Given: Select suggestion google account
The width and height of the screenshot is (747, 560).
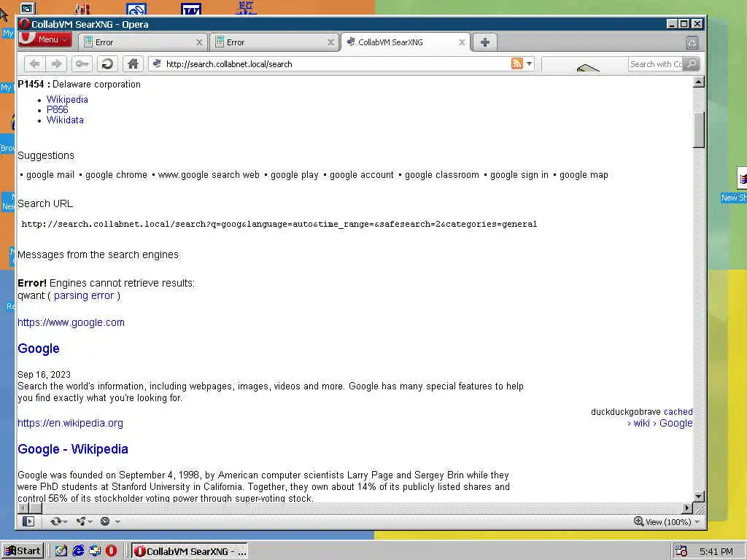Looking at the screenshot, I should click(362, 175).
